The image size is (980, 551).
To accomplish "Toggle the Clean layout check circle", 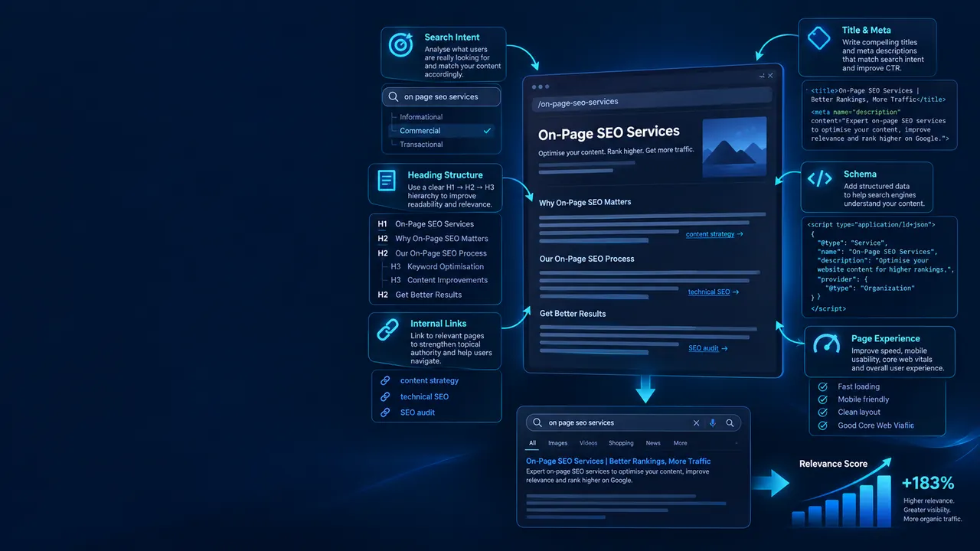I will [x=823, y=412].
